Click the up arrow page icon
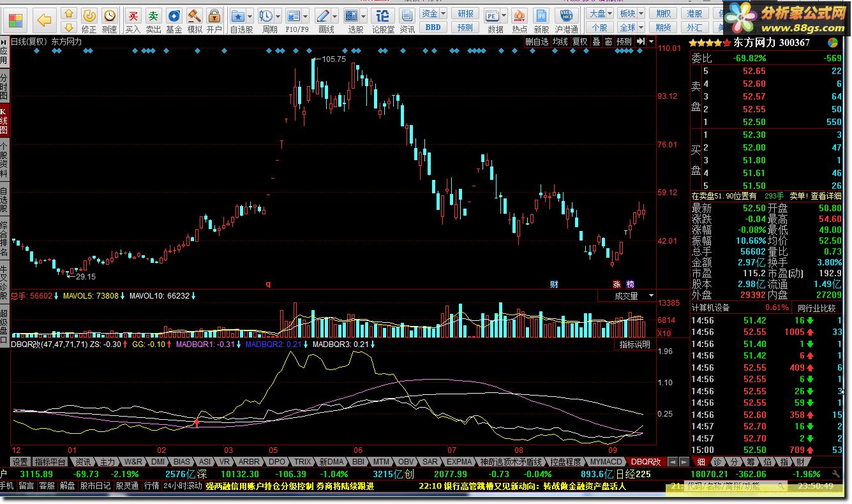The width and height of the screenshot is (852, 504). click(70, 13)
